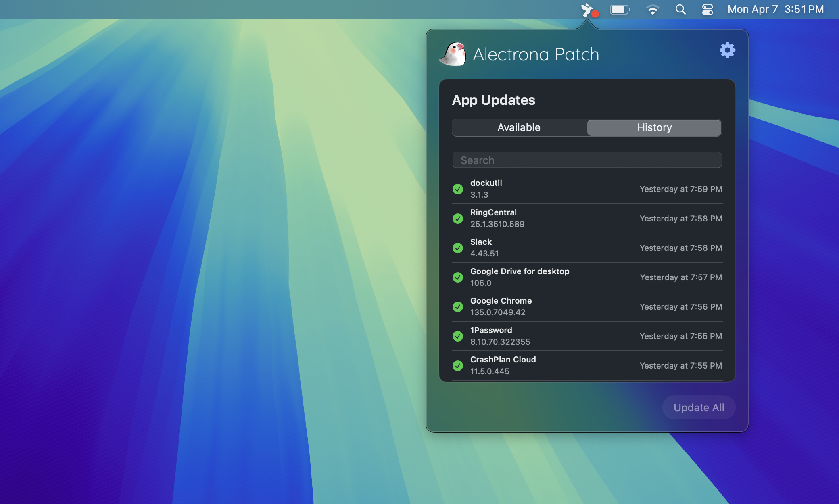Click the checkmark for Google Drive for desktop

coord(458,277)
